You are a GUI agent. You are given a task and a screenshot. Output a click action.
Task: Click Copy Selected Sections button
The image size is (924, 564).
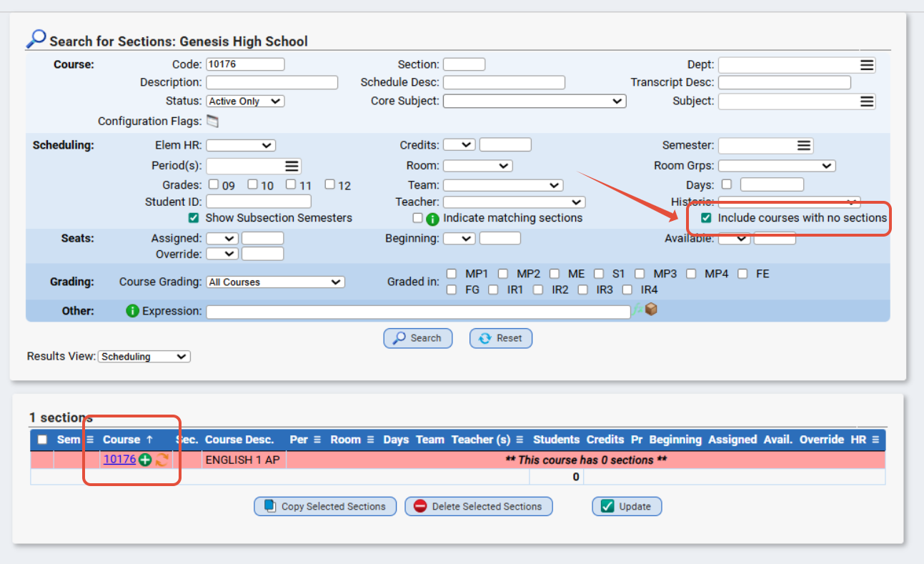325,506
